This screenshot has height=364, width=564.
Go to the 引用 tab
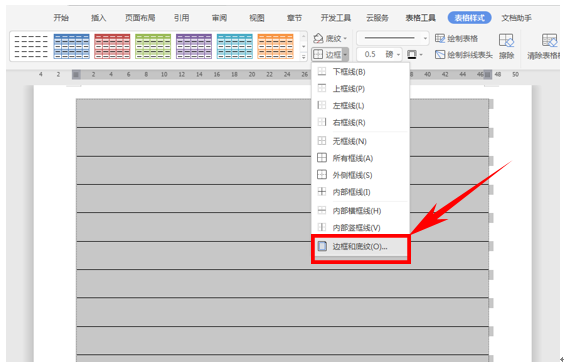click(182, 18)
